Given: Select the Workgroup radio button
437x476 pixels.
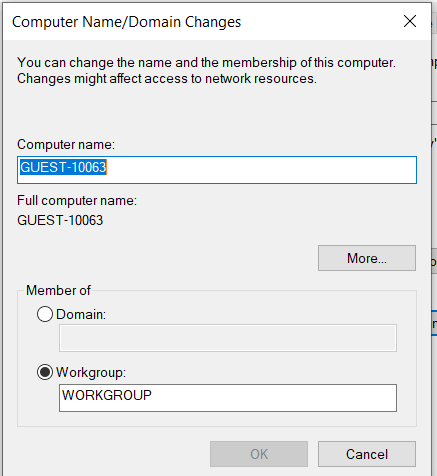Looking at the screenshot, I should (45, 372).
